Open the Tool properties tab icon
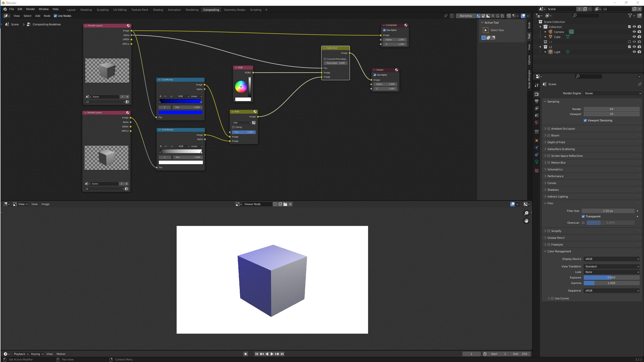The image size is (644, 362). pos(537,85)
